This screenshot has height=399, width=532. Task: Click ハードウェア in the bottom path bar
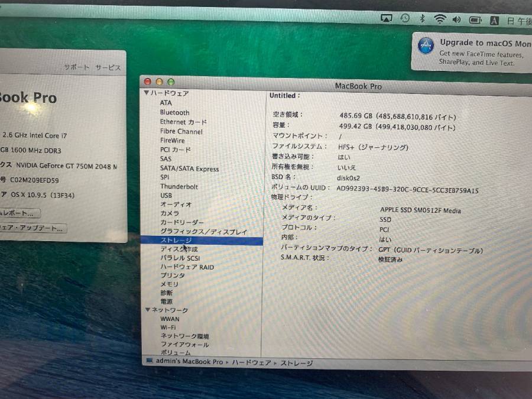coord(251,362)
